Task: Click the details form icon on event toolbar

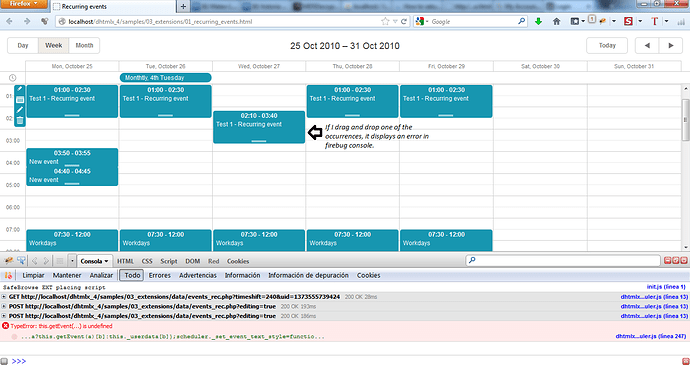Action: coord(20,99)
